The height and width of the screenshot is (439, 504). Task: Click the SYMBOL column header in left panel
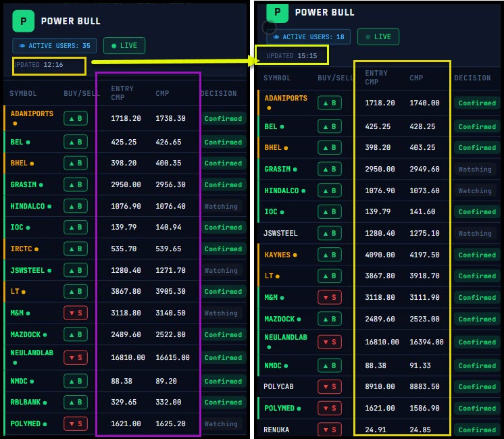click(23, 93)
